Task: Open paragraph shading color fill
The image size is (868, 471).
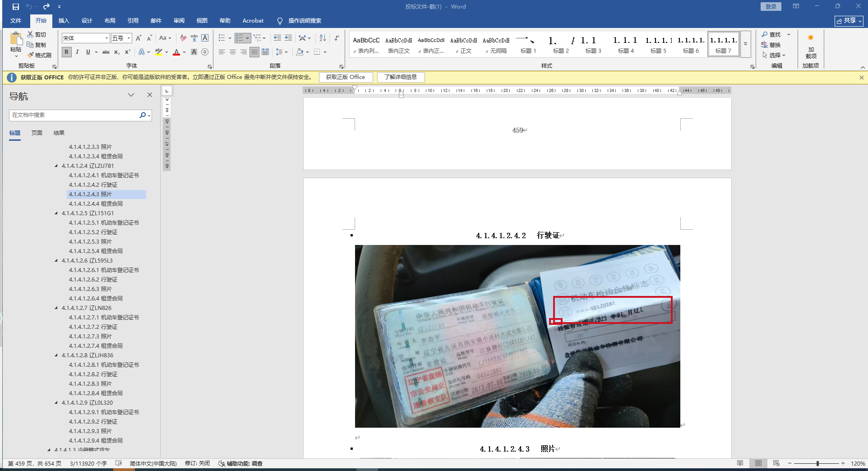Action: (x=300, y=52)
